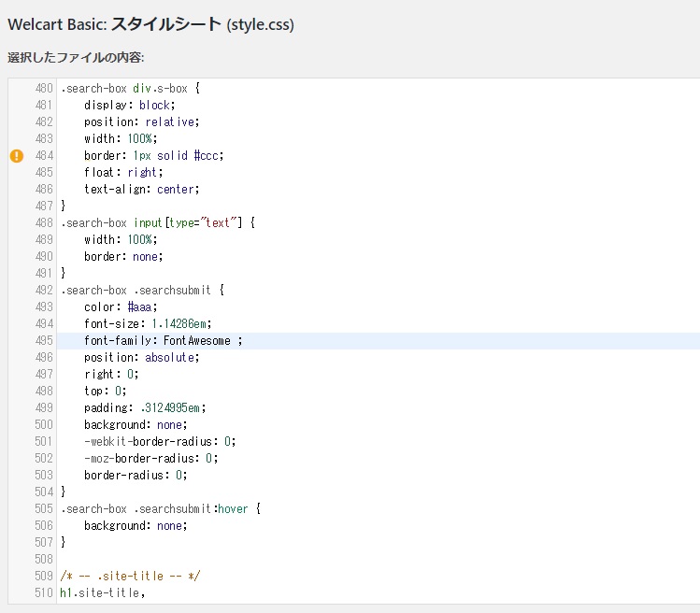Click "width: 100%;" on line 489

pyautogui.click(x=121, y=240)
